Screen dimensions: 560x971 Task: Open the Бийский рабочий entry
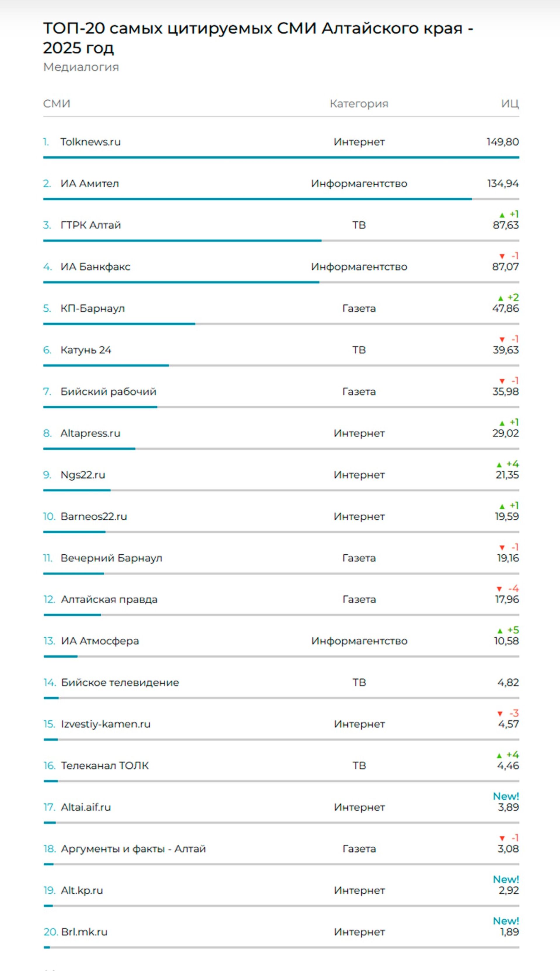108,392
